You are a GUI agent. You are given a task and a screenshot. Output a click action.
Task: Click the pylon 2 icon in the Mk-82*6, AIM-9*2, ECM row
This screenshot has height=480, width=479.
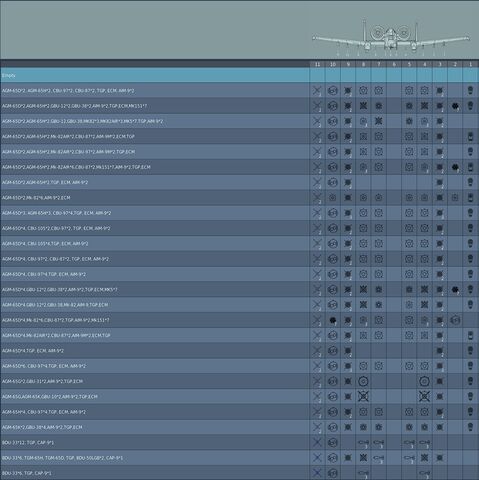[455, 198]
